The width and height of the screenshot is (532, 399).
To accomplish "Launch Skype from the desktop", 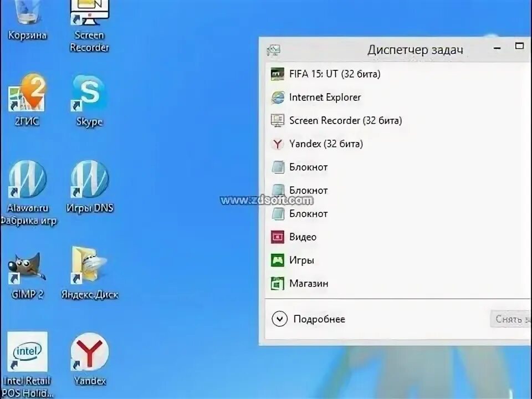I will (x=89, y=101).
